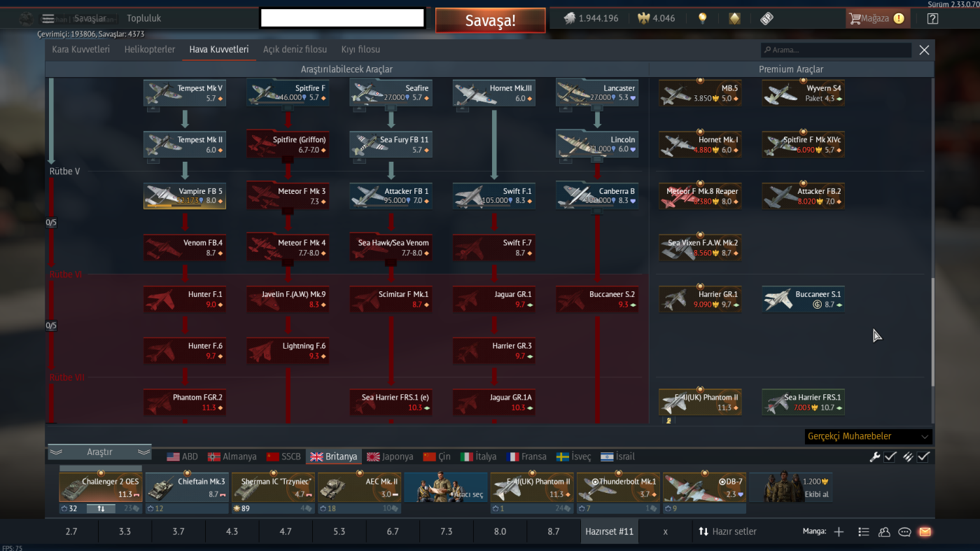Toggle the auto-repair wrench checkbox
Image resolution: width=980 pixels, height=551 pixels.
[890, 456]
